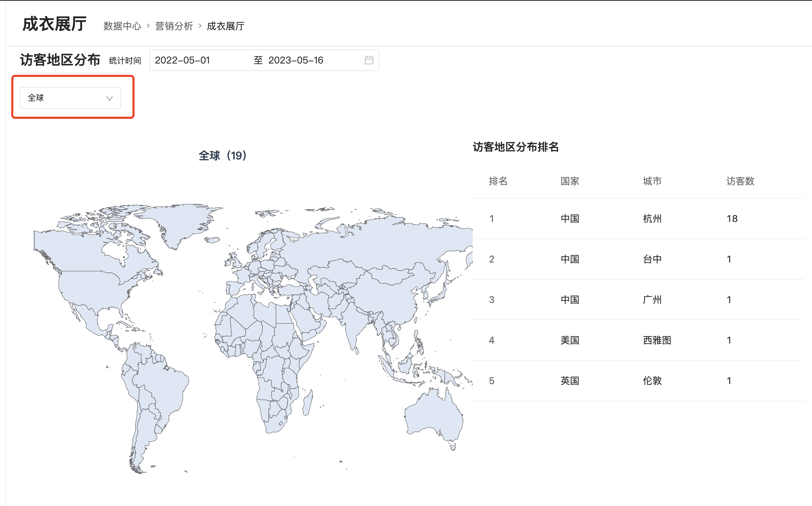The height and width of the screenshot is (506, 812).
Task: Select the 西雅图 city row
Action: 656,340
